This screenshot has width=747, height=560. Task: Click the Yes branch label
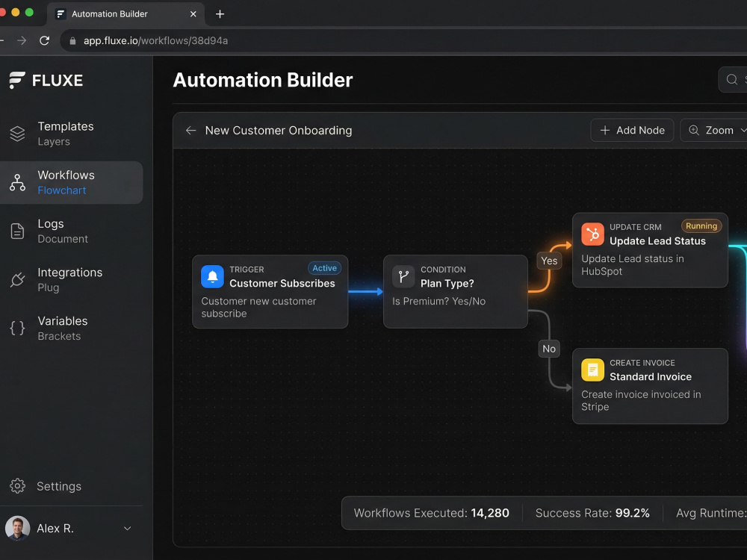tap(549, 261)
